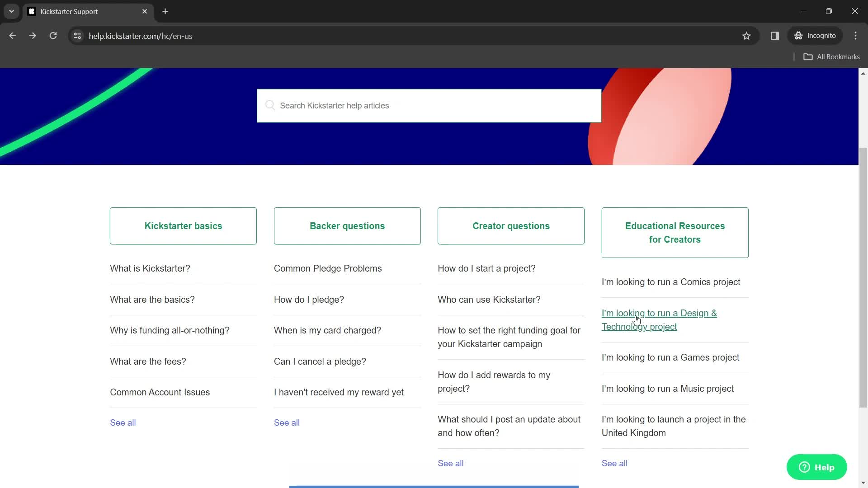Open launch a project in United Kingdom
Viewport: 868px width, 488px height.
point(674,426)
